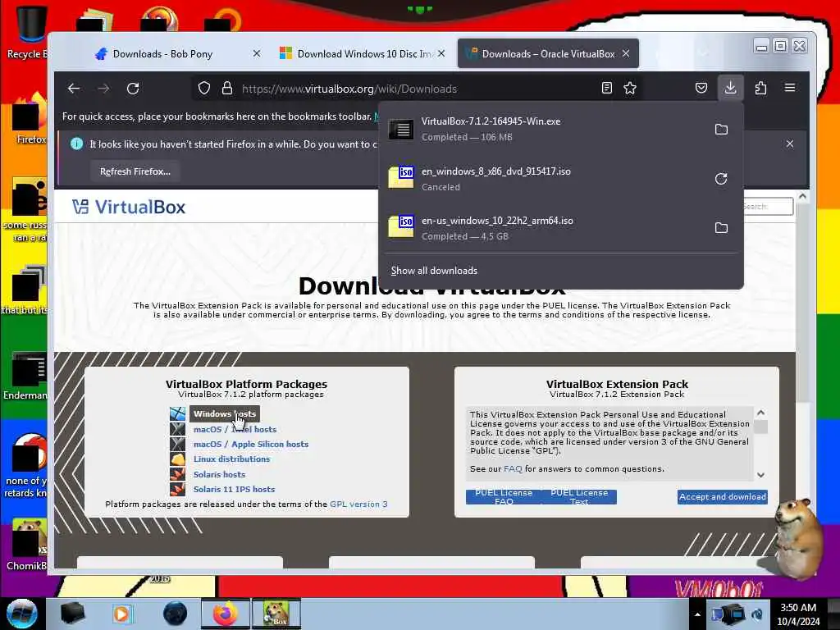Toggle reader view icon in address bar
Image resolution: width=840 pixels, height=630 pixels.
pyautogui.click(x=606, y=89)
